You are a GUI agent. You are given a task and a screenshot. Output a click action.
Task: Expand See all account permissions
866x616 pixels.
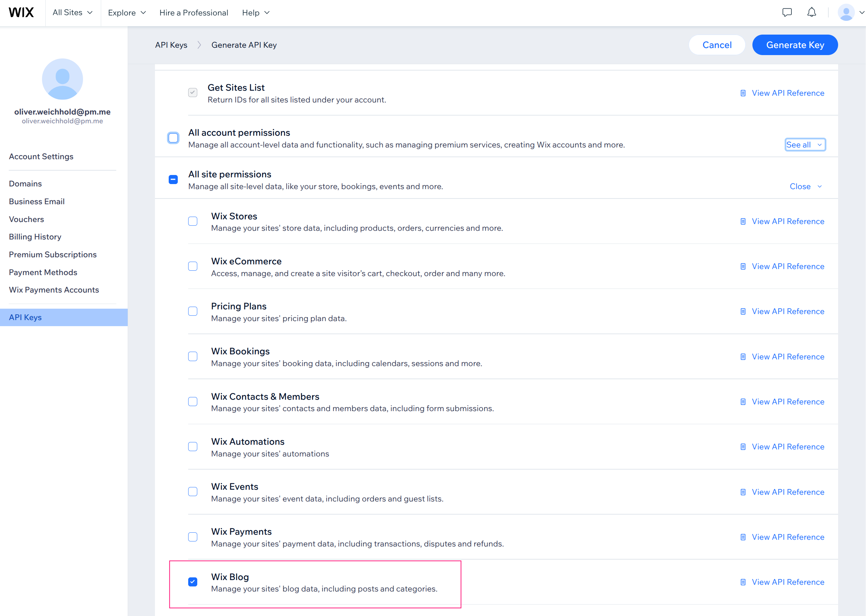pos(805,144)
